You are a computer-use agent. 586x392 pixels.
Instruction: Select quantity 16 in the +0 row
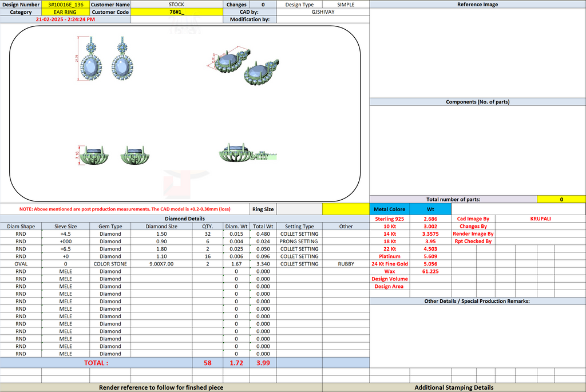[x=207, y=256]
